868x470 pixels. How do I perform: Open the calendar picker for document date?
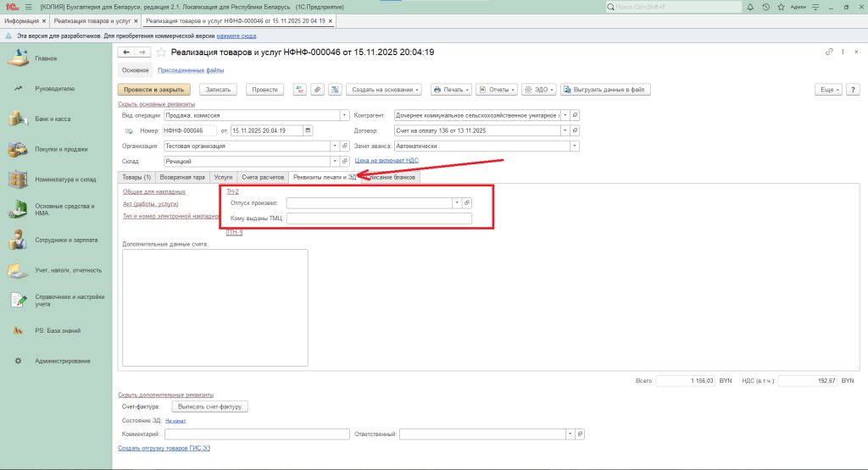point(307,130)
